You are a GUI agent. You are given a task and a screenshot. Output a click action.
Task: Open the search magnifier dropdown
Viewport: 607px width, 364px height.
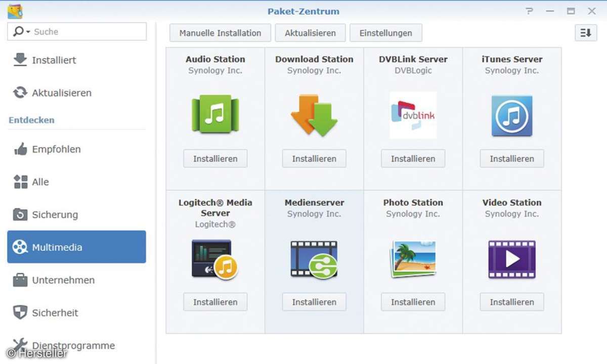pyautogui.click(x=21, y=31)
